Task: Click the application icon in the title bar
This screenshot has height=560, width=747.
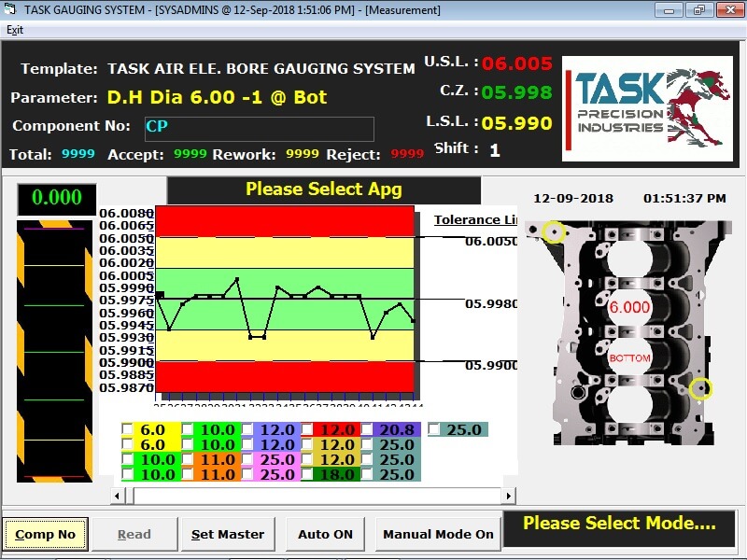Action: point(11,10)
